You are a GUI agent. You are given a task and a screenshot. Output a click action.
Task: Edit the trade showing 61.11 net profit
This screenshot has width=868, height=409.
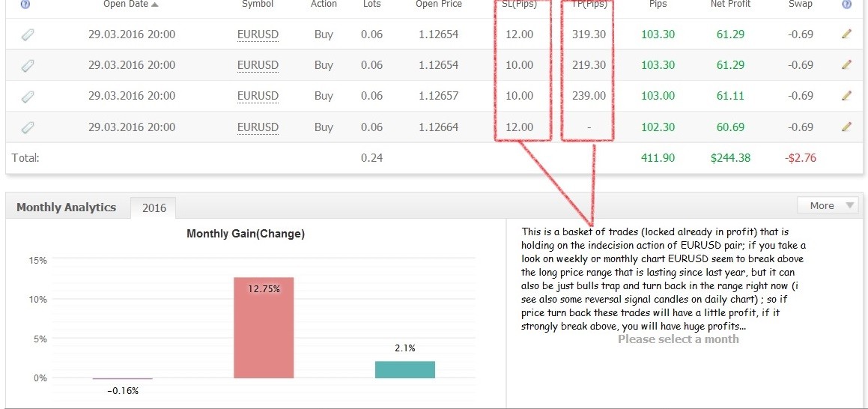[x=847, y=96]
